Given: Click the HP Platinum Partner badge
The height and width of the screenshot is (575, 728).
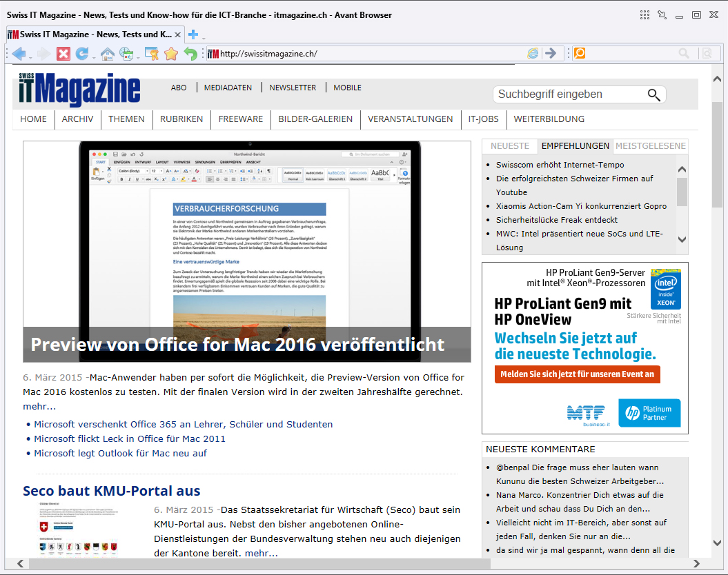Looking at the screenshot, I should coord(649,413).
